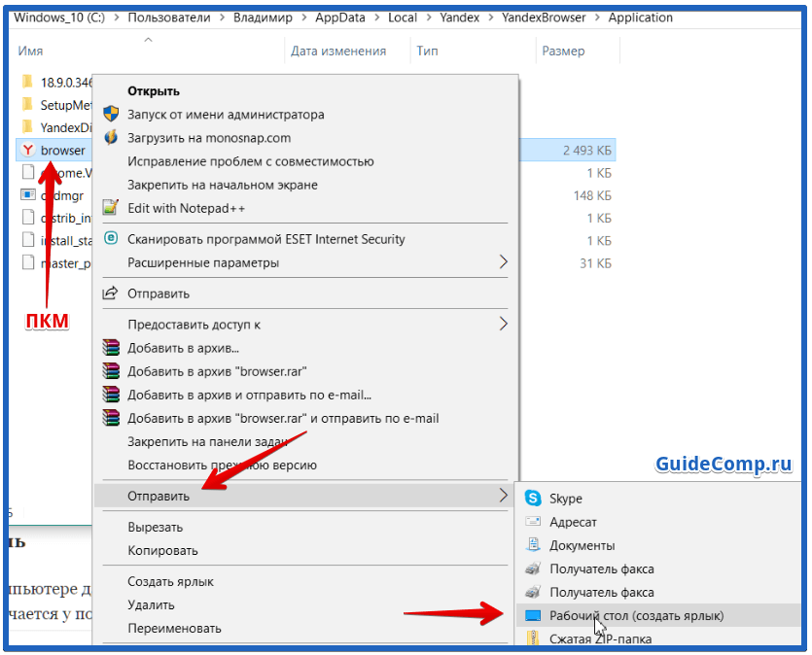This screenshot has height=655, width=812.
Task: Select Закрепить на начальном экране
Action: point(305,185)
